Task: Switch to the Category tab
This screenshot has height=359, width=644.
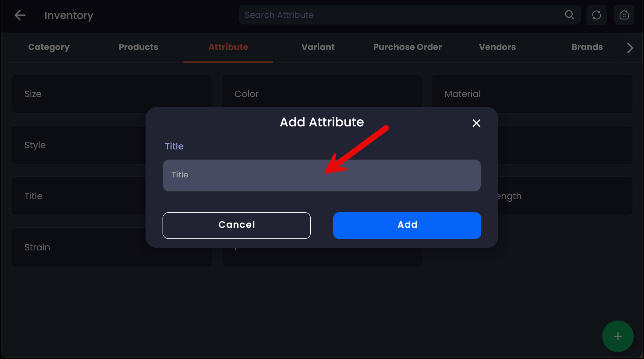Action: 49,47
